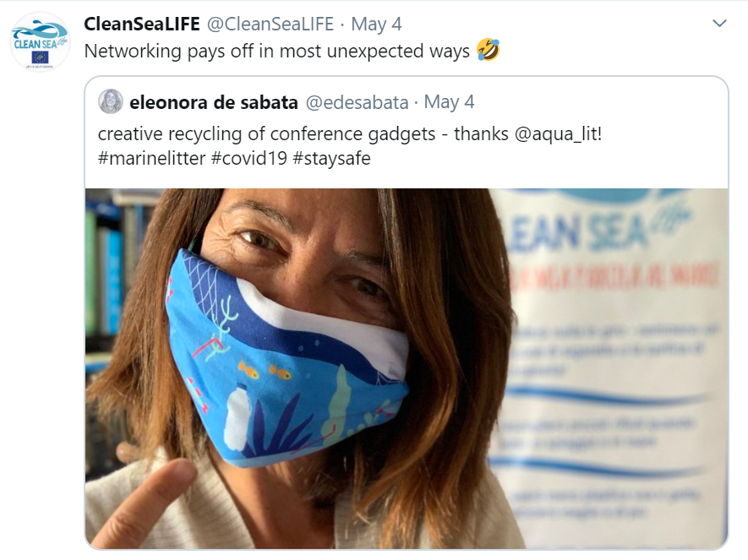Enlarge the masked woman photo
Screen dimensions: 748x560
click(407, 368)
